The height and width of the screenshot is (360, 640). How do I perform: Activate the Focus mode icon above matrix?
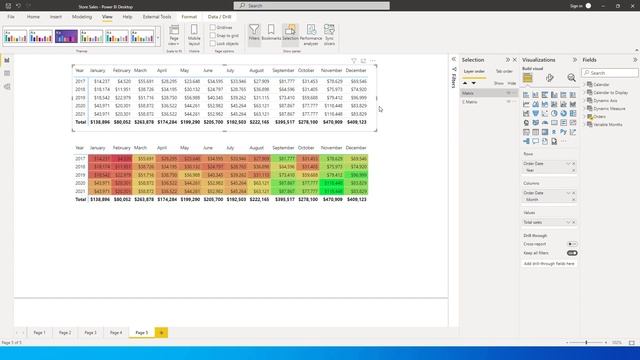(x=363, y=61)
